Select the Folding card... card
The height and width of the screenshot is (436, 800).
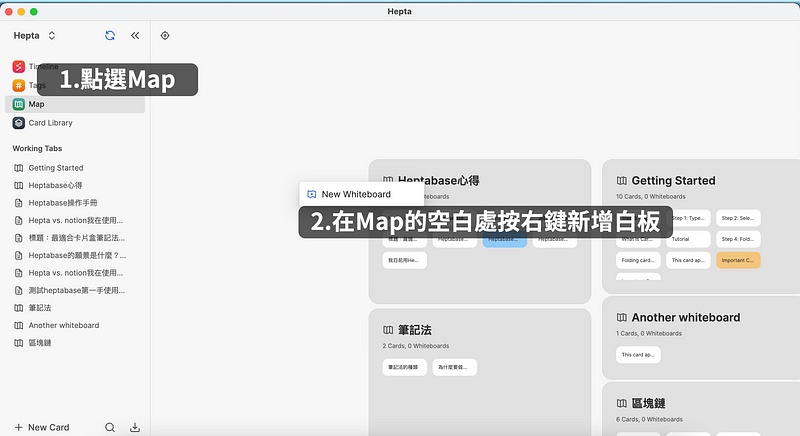(x=638, y=260)
